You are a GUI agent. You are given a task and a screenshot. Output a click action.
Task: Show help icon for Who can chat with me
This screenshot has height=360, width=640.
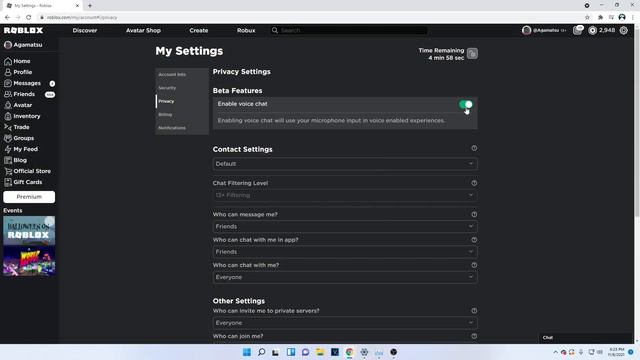pos(474,265)
